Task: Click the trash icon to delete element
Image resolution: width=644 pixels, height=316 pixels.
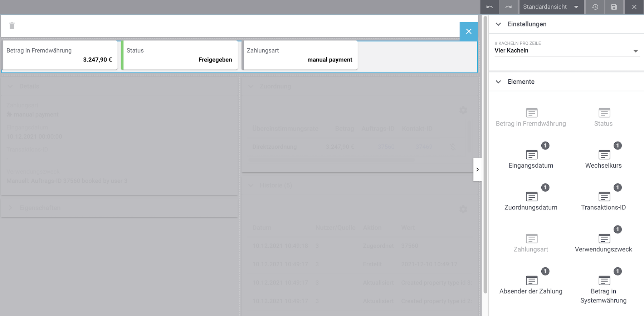Action: coord(12,26)
